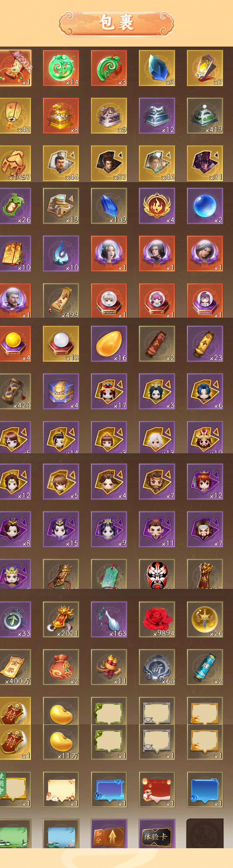Image resolution: width=233 pixels, height=868 pixels.
Task: Select the red rose item x9894
Action: tap(157, 619)
